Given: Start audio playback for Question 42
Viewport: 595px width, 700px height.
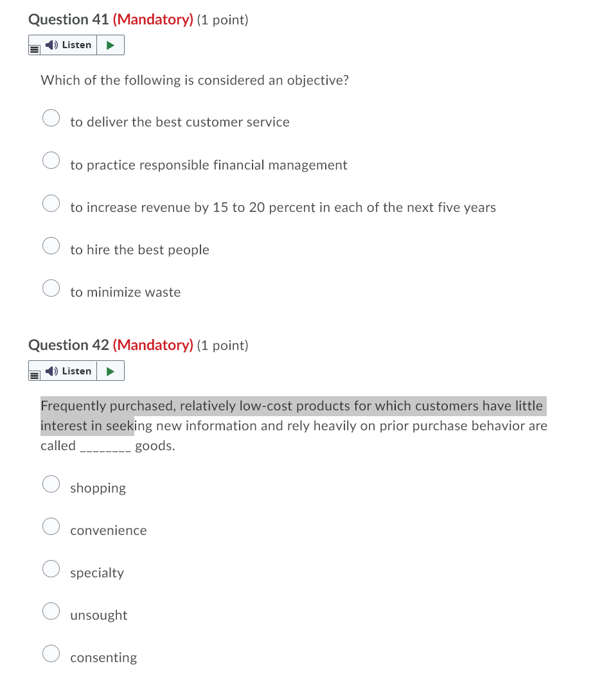Looking at the screenshot, I should click(110, 371).
